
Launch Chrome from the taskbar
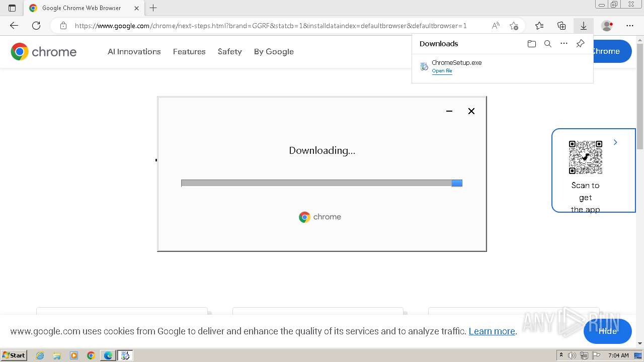coord(91,355)
